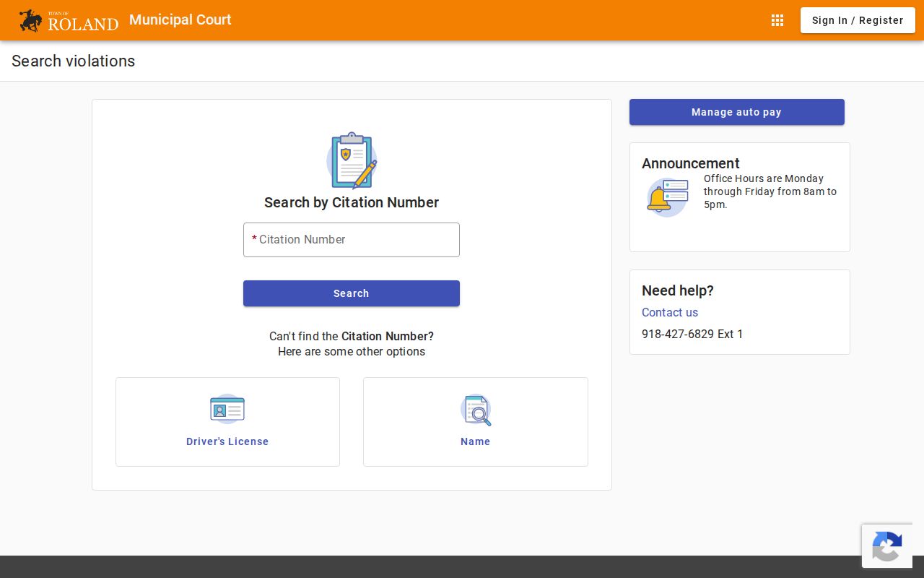Screen dimensions: 924x578
Task: Click the Need help? heading
Action: click(678, 290)
